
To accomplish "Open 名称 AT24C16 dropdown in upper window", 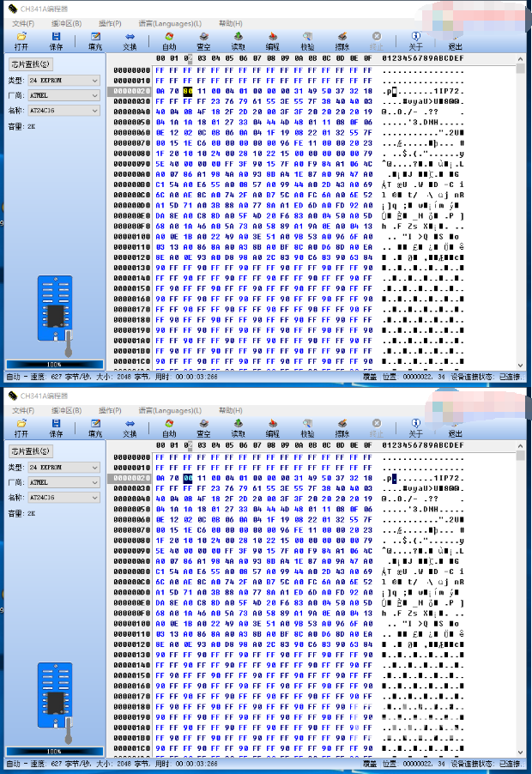I will pyautogui.click(x=63, y=111).
